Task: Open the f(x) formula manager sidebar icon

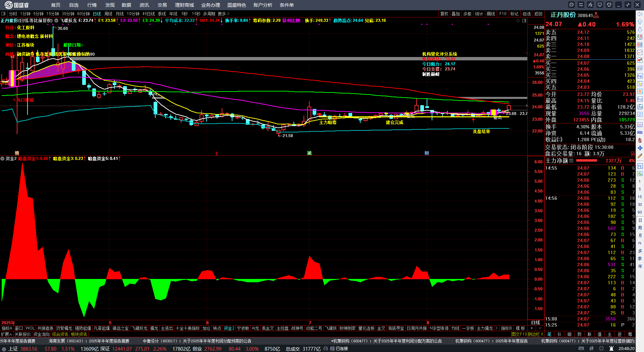Action: tap(640, 107)
